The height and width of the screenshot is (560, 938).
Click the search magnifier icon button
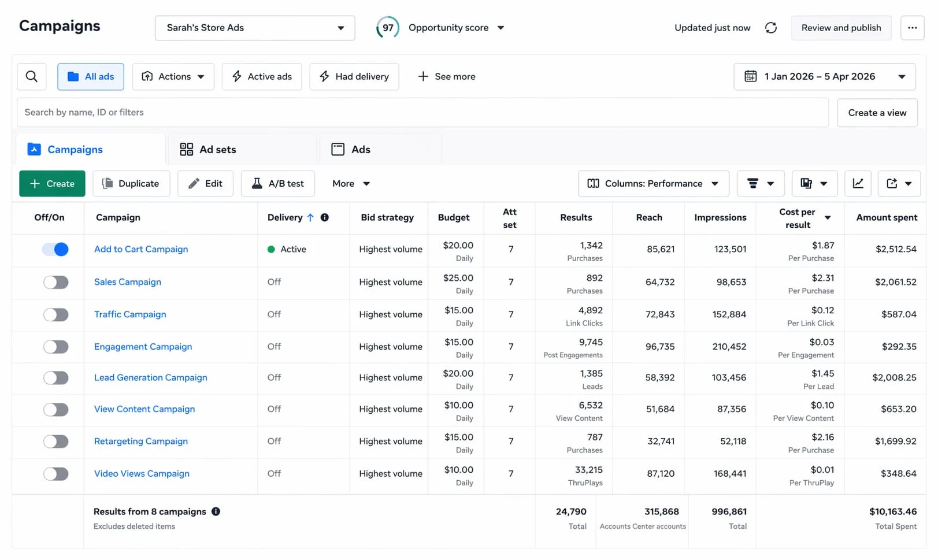coord(32,76)
